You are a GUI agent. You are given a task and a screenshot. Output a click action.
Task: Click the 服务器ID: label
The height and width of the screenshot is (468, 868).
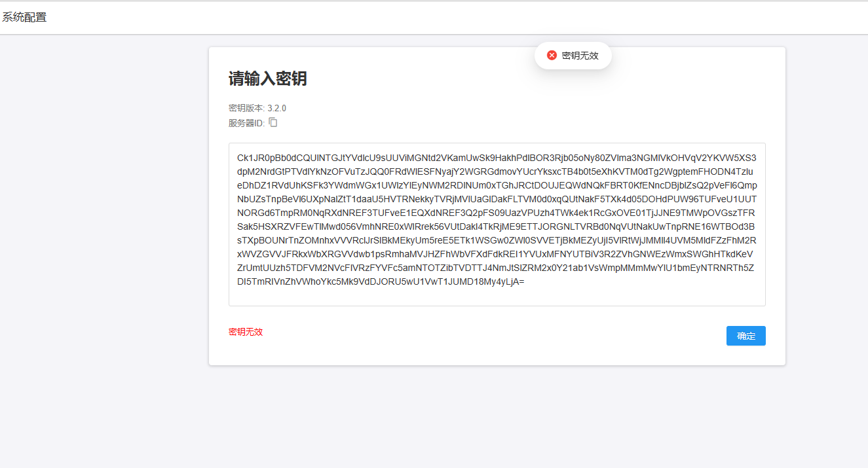[x=246, y=123]
